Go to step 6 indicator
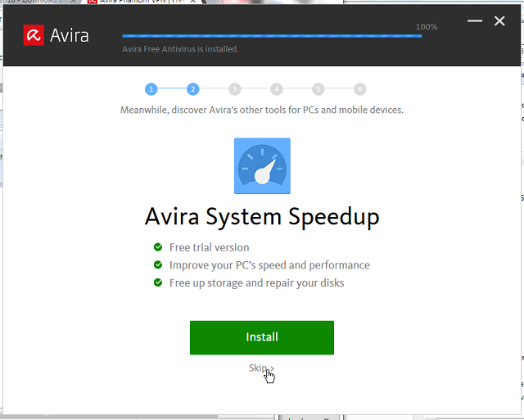524x420 pixels. pyautogui.click(x=360, y=89)
